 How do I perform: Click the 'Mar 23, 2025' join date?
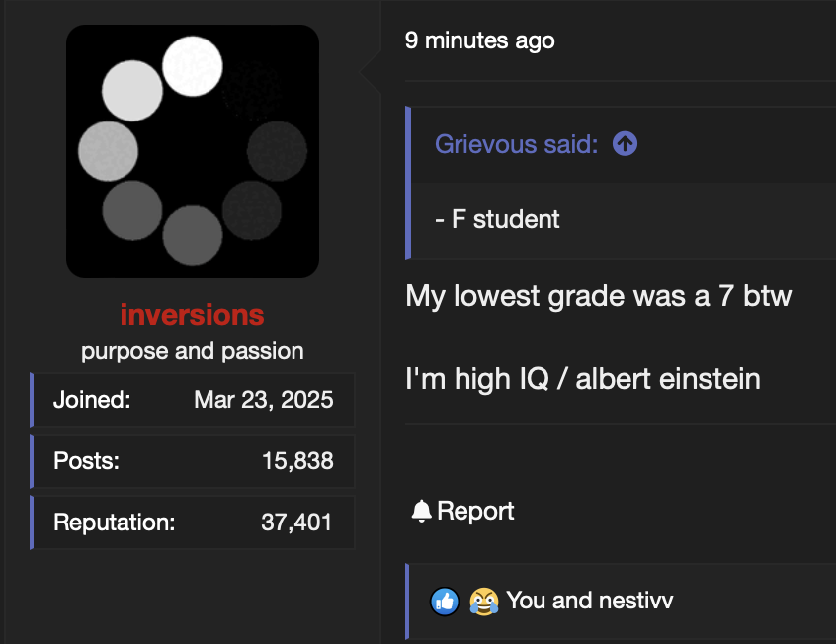pos(264,400)
